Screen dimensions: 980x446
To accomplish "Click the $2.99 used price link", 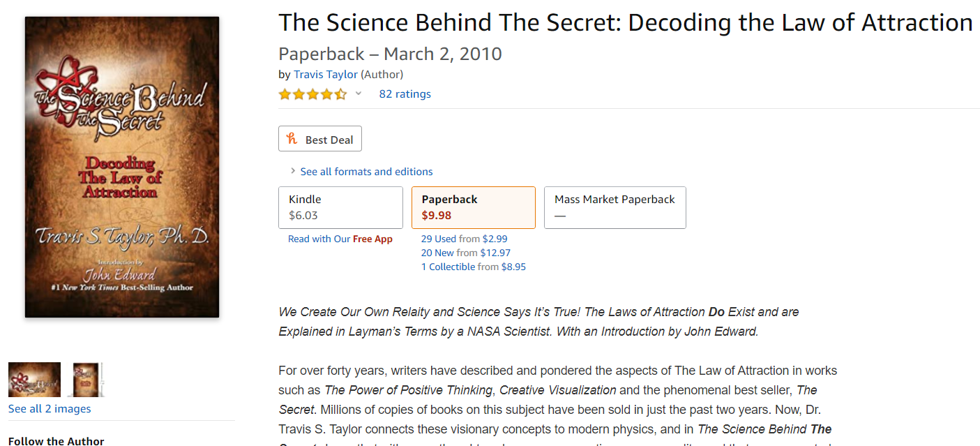I will (495, 239).
